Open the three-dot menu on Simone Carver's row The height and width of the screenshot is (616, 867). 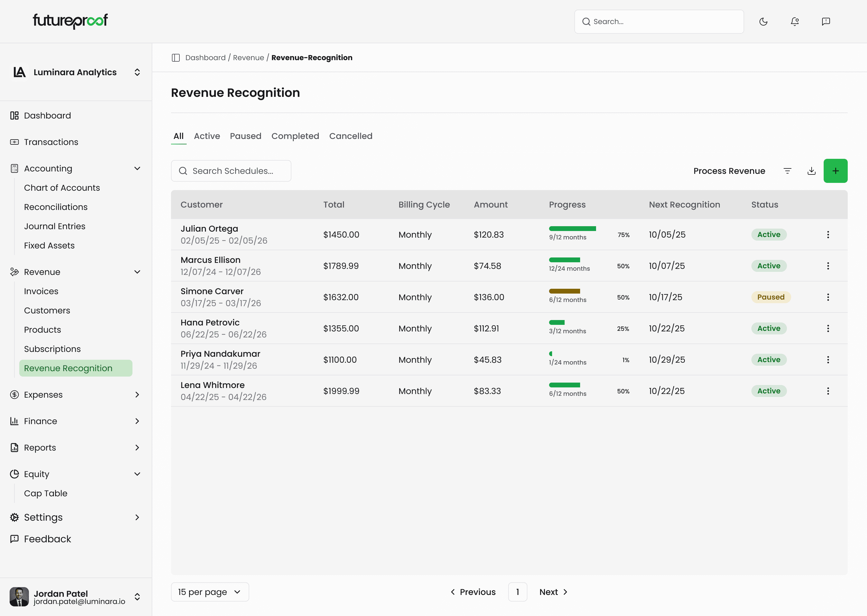pos(828,297)
